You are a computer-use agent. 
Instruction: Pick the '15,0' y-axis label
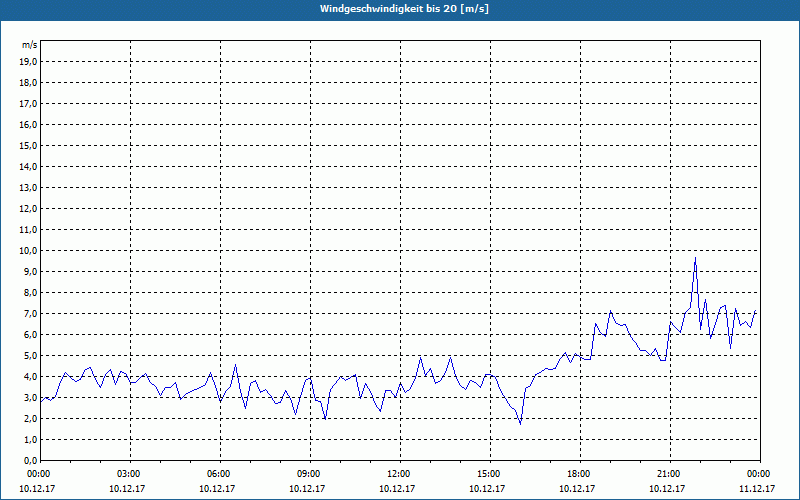tap(29, 146)
